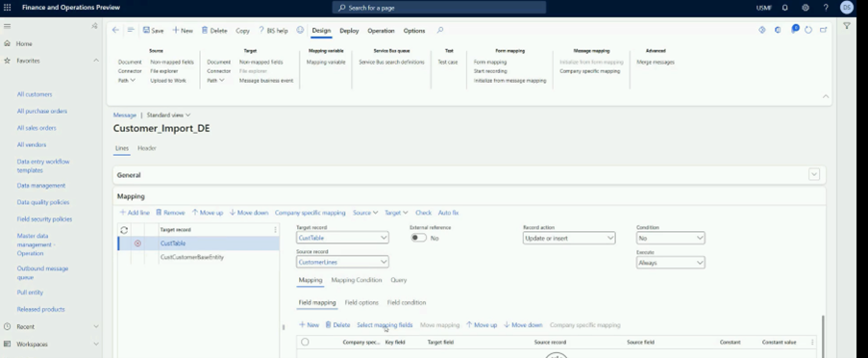Open the Target menu in Mapping toolbar
Screen dimensions: 868x358
pos(396,213)
